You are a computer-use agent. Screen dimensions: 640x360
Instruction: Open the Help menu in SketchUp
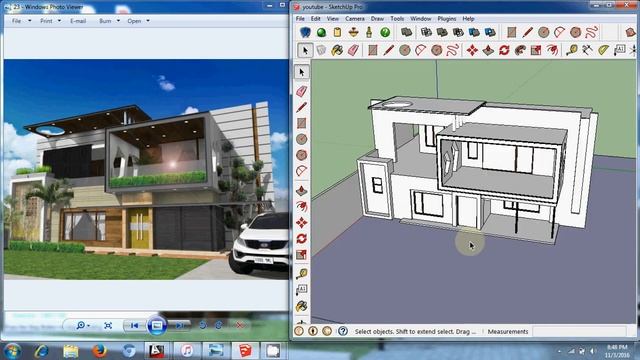[468, 19]
